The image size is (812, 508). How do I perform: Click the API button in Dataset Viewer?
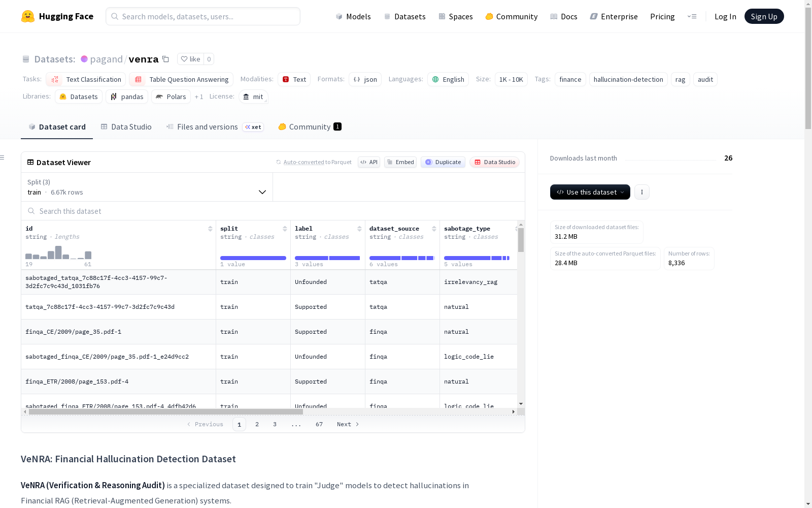(x=369, y=162)
